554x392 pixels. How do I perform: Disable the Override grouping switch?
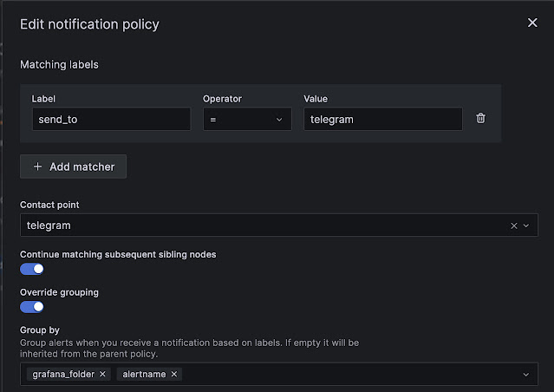click(32, 306)
